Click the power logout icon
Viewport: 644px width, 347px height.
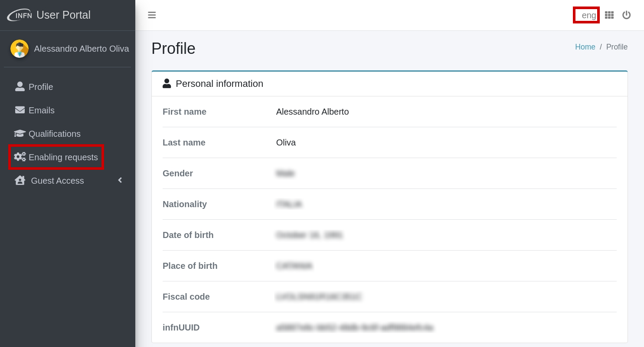point(626,15)
